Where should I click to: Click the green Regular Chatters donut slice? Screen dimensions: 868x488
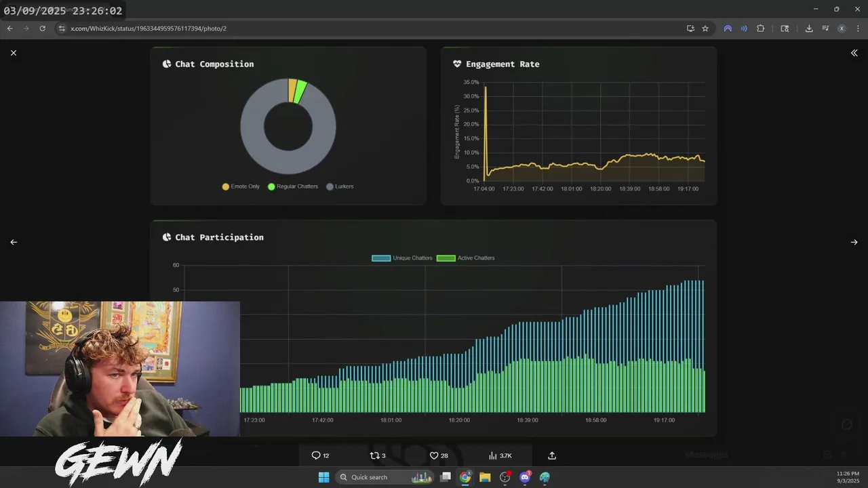(300, 92)
